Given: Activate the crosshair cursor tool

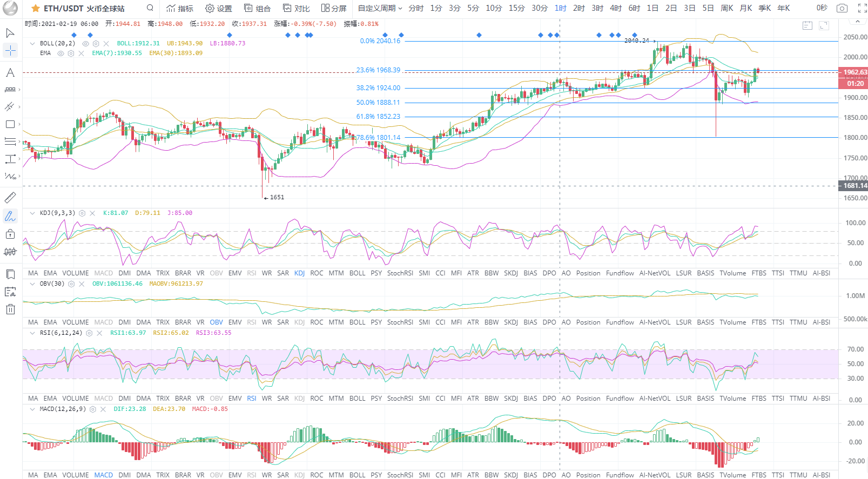Looking at the screenshot, I should coord(10,51).
